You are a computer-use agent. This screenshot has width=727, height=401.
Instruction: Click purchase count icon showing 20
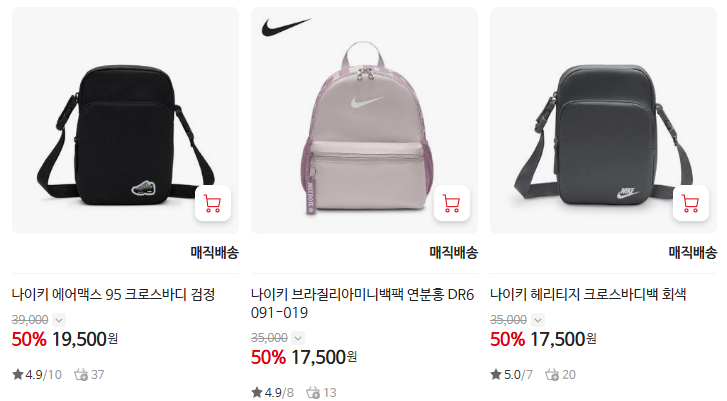tap(552, 375)
